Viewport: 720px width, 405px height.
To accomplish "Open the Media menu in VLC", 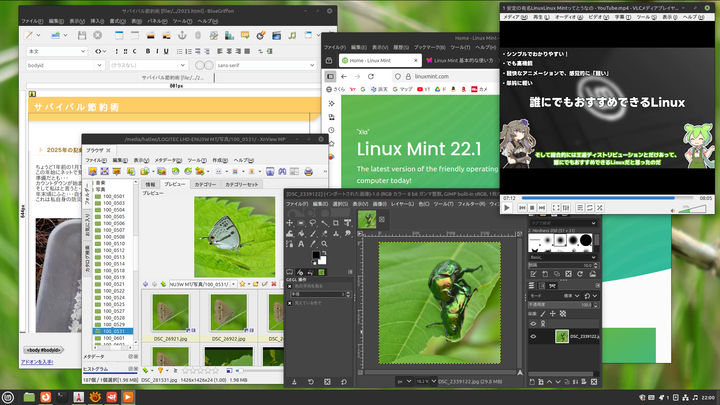I will pos(515,17).
